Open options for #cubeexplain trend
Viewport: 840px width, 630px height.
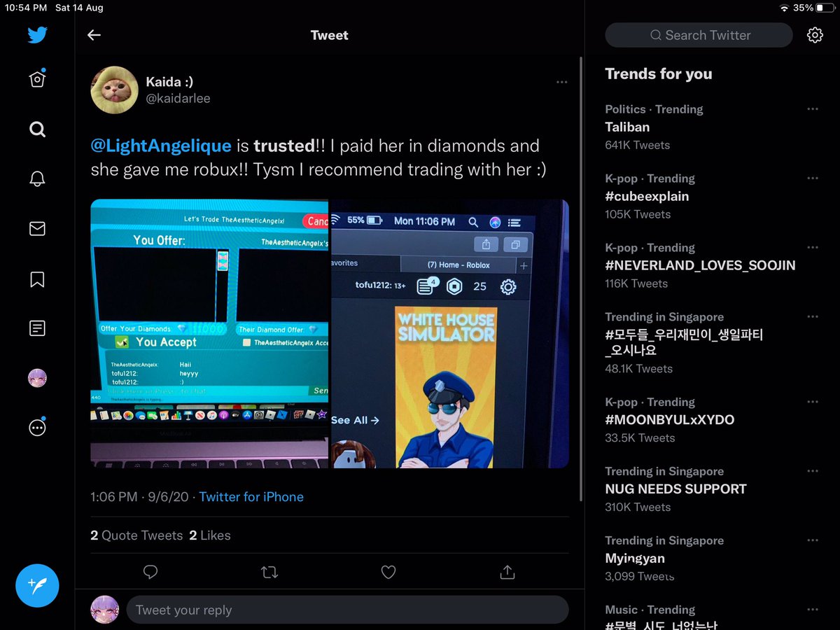point(812,178)
